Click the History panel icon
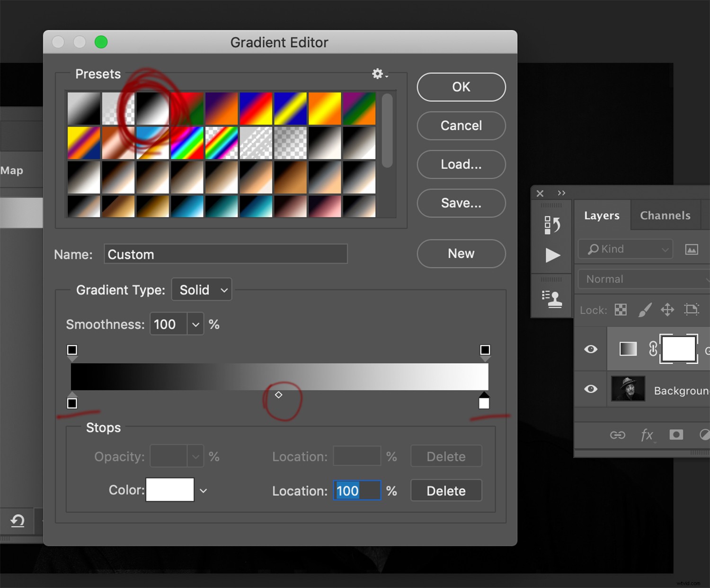Screen dimensions: 710x588 point(553,225)
